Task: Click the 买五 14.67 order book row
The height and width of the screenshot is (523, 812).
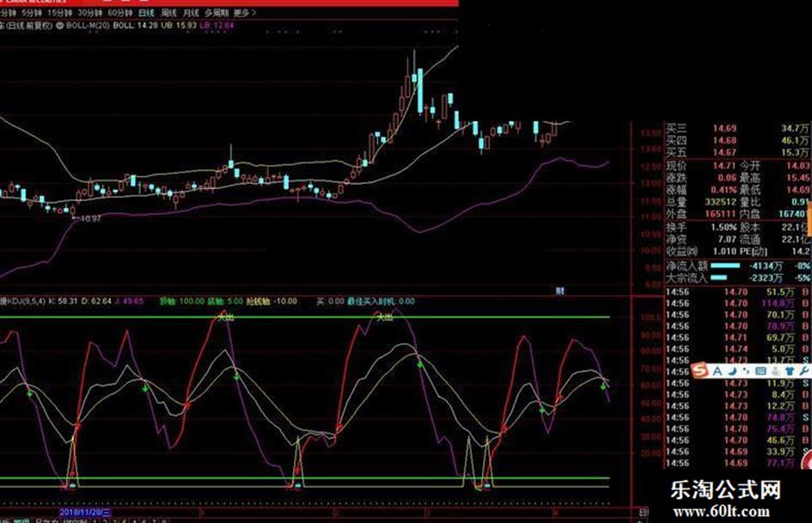Action: point(737,153)
